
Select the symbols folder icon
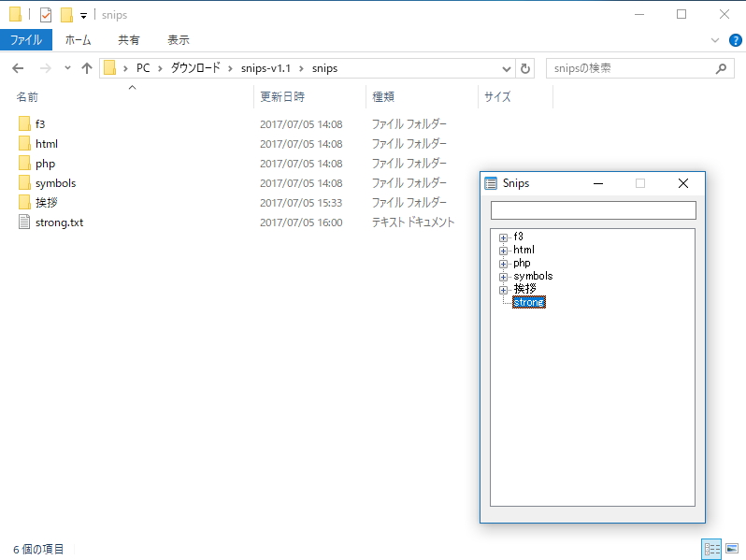click(x=24, y=183)
